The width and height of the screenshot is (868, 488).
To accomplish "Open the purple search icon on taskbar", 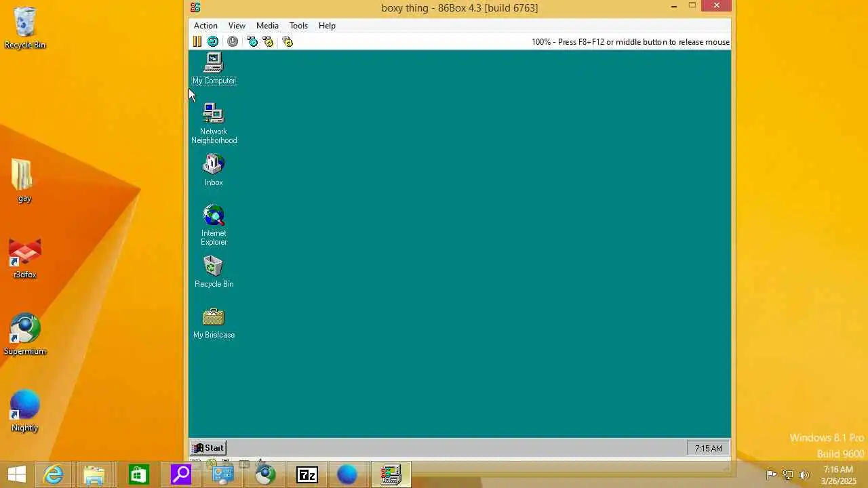I will (x=180, y=474).
